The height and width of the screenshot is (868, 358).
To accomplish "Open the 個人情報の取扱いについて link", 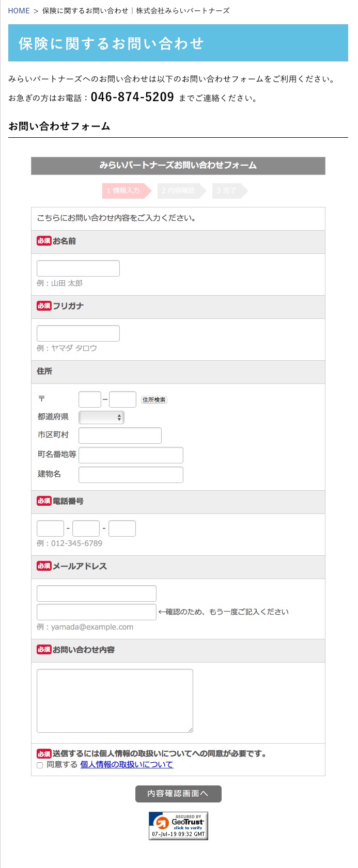I will tap(127, 765).
